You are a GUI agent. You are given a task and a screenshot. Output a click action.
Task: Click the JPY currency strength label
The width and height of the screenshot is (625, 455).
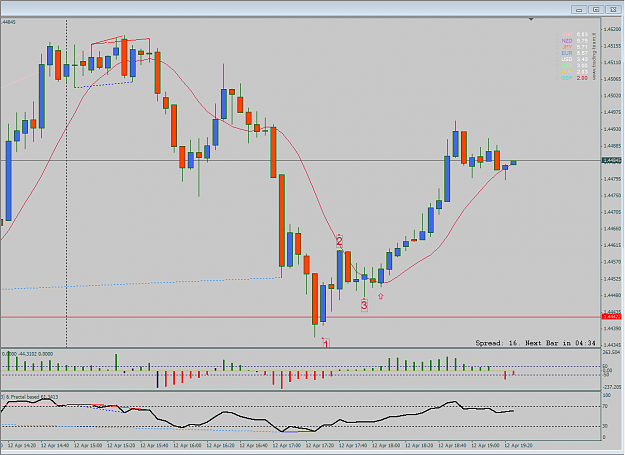click(x=566, y=47)
